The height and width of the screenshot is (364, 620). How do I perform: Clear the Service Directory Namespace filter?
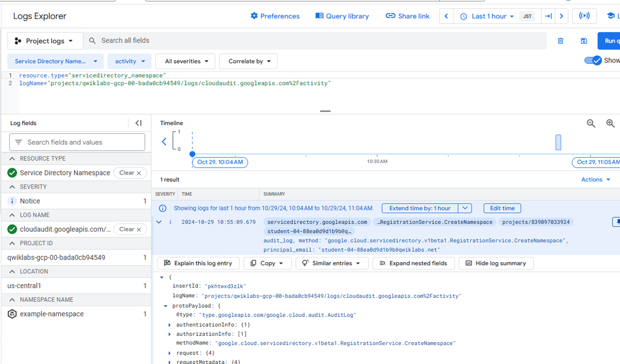point(130,173)
